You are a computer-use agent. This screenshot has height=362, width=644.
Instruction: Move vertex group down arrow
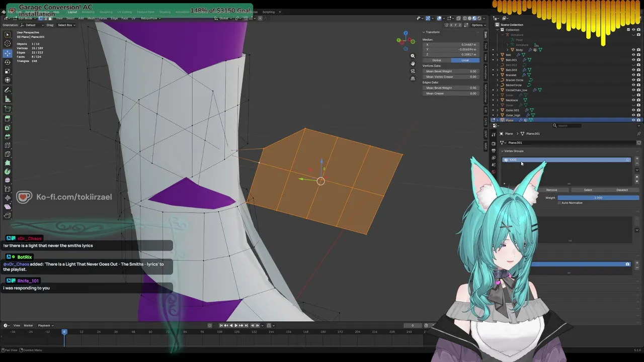coord(636,182)
